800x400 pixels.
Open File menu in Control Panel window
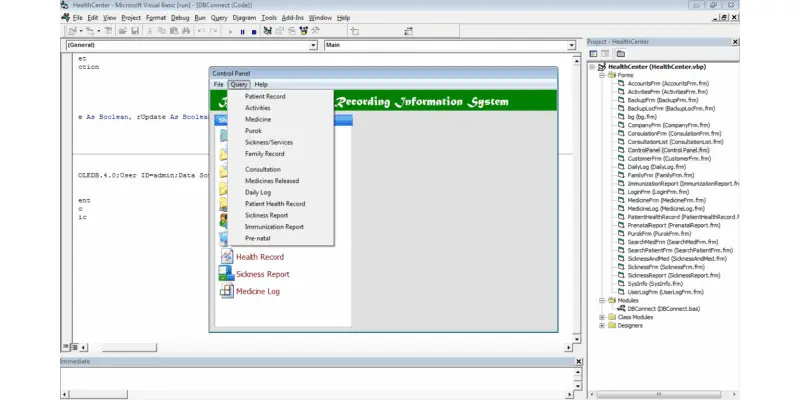pos(218,85)
